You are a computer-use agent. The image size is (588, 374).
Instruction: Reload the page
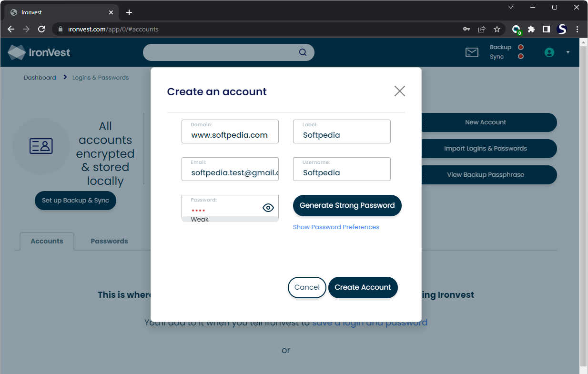[41, 29]
